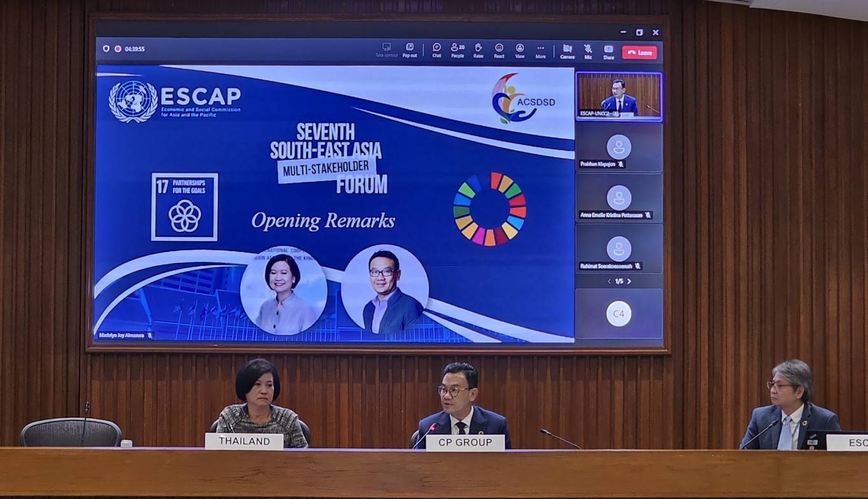
Task: Raise your hand in the meeting
Action: point(478,50)
